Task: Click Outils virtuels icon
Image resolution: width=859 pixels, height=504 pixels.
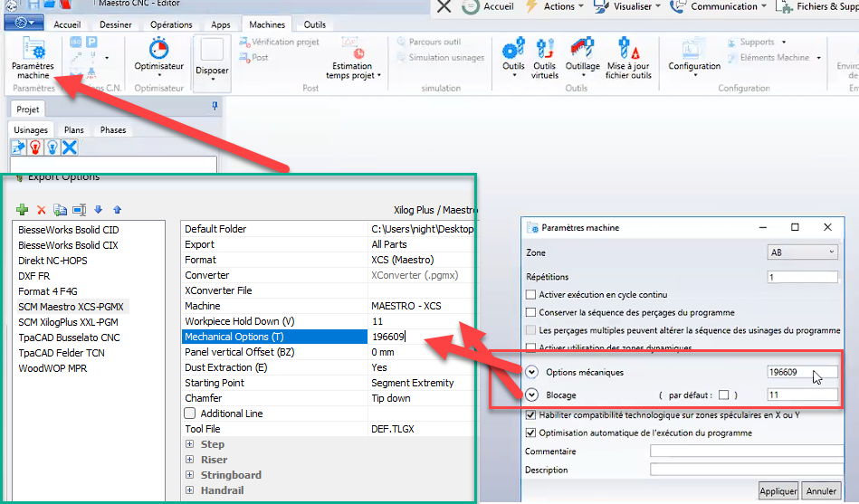Action: pyautogui.click(x=545, y=48)
